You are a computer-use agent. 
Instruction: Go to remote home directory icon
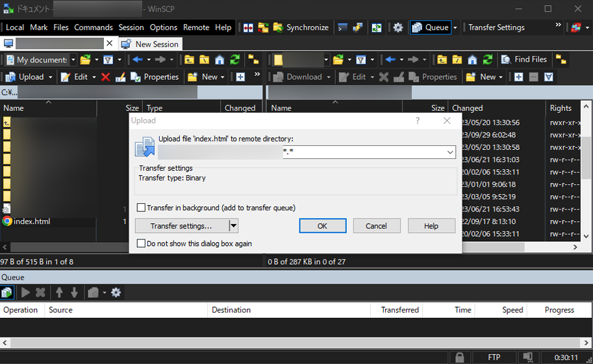pos(472,60)
